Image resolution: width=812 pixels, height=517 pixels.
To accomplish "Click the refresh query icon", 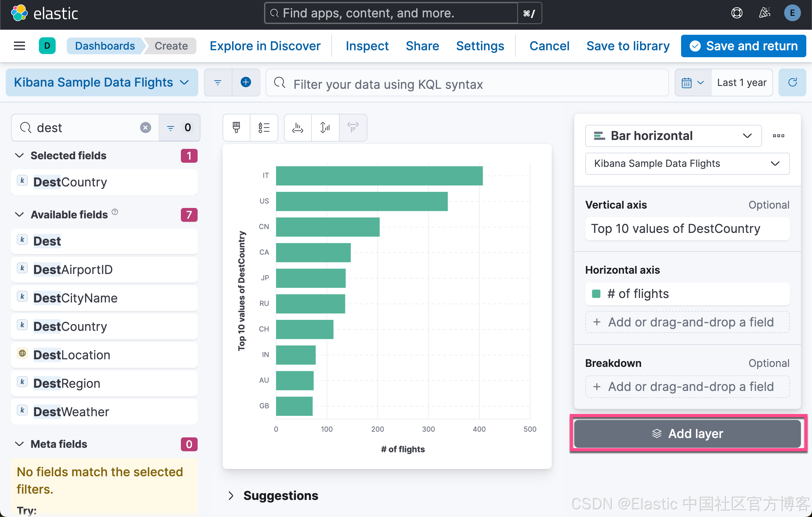I will coord(792,82).
